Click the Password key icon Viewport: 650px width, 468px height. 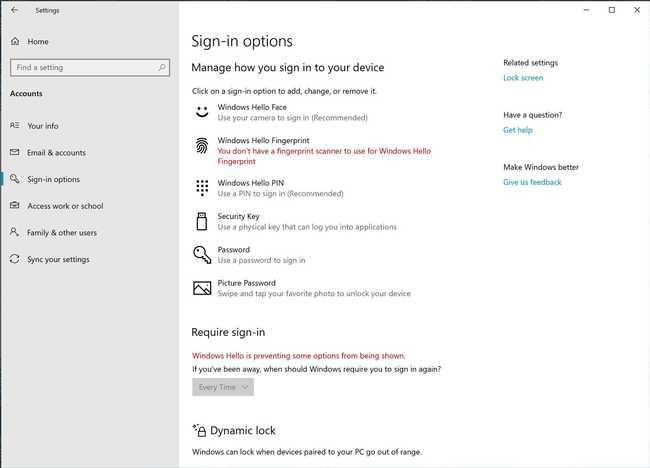202,255
